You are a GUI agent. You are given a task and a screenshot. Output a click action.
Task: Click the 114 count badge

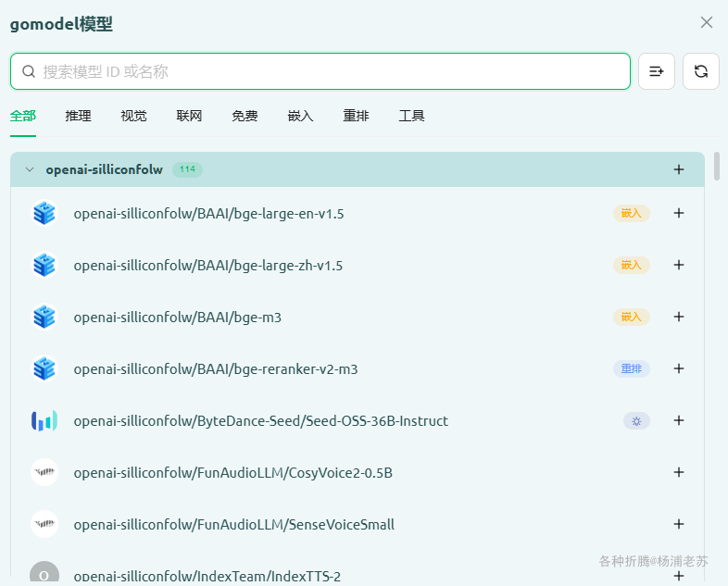pyautogui.click(x=188, y=169)
